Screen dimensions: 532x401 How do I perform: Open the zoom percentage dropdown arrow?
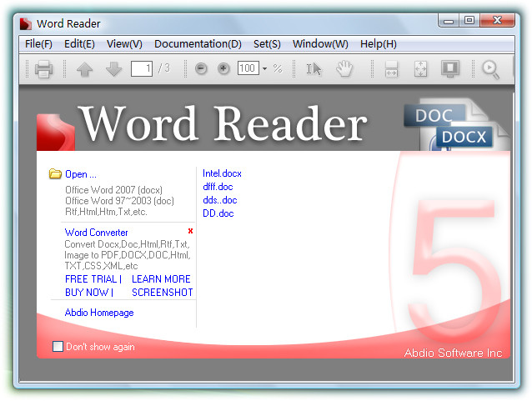click(264, 68)
